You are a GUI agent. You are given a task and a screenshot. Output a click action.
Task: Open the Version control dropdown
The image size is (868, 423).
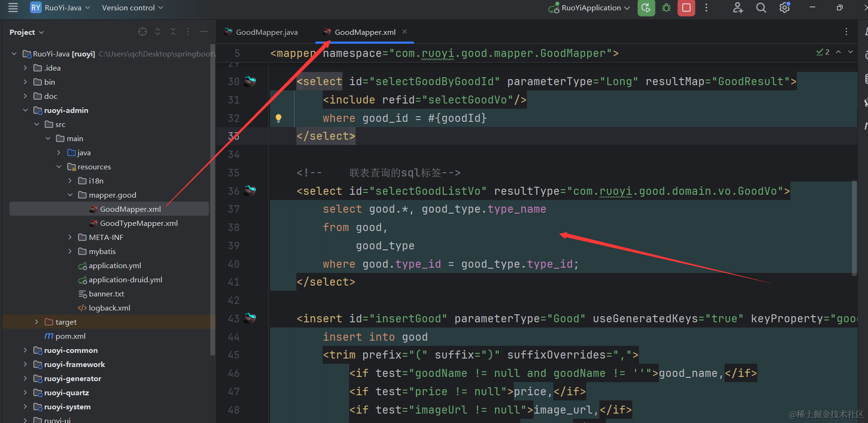click(132, 8)
